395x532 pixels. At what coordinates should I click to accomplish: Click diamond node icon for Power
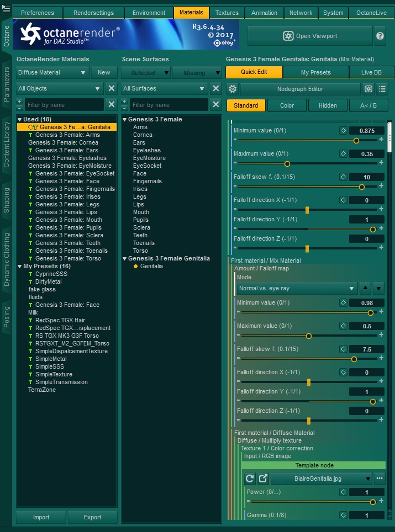343,492
